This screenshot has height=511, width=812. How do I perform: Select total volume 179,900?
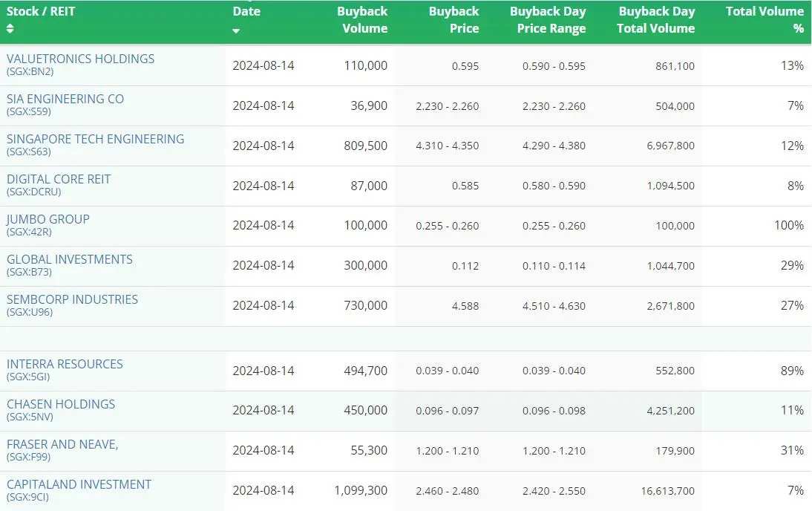point(675,451)
